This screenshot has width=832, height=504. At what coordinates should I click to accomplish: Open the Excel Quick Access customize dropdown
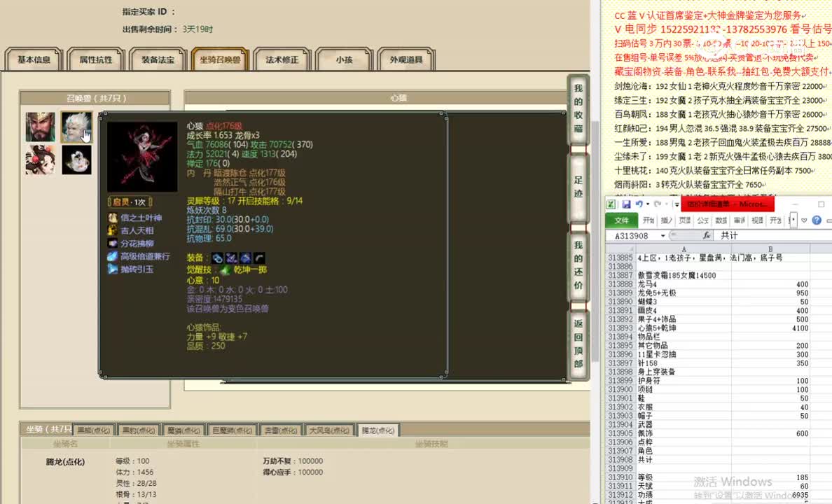(x=677, y=204)
